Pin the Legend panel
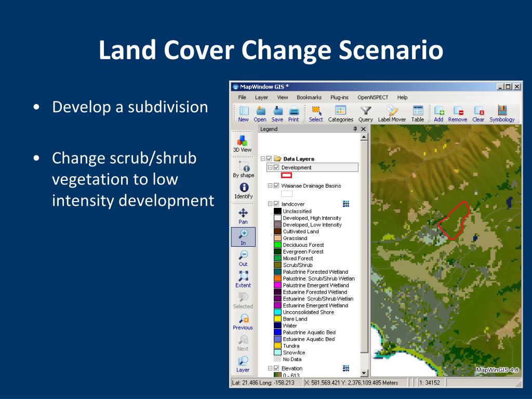The height and width of the screenshot is (399, 532). coord(355,129)
